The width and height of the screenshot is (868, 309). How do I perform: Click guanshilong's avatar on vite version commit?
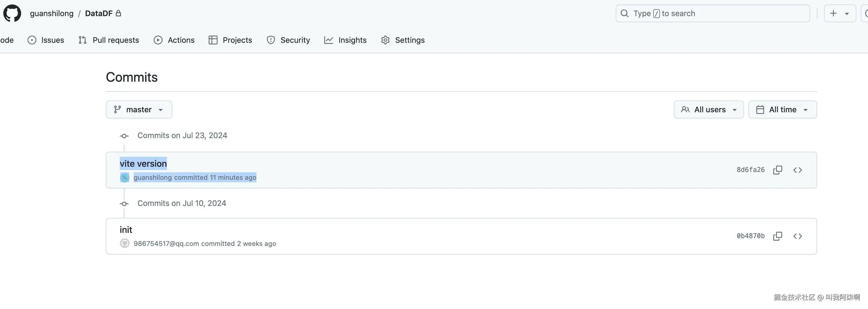pyautogui.click(x=125, y=178)
